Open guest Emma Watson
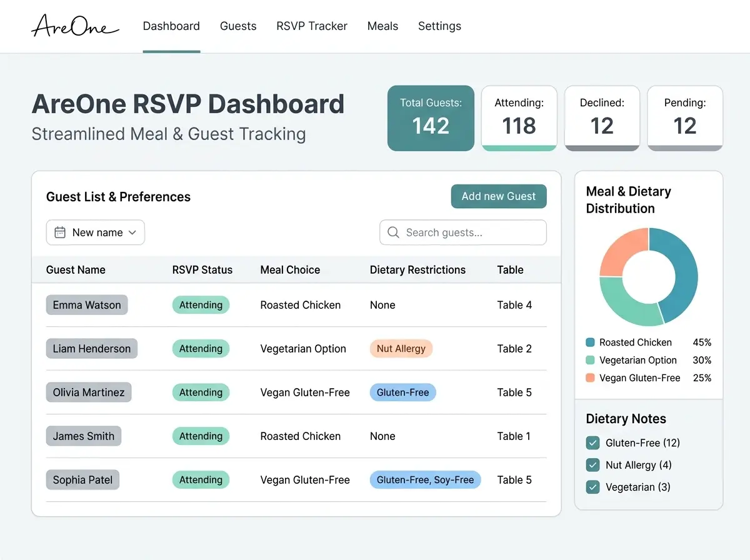The height and width of the screenshot is (560, 750). coord(87,305)
